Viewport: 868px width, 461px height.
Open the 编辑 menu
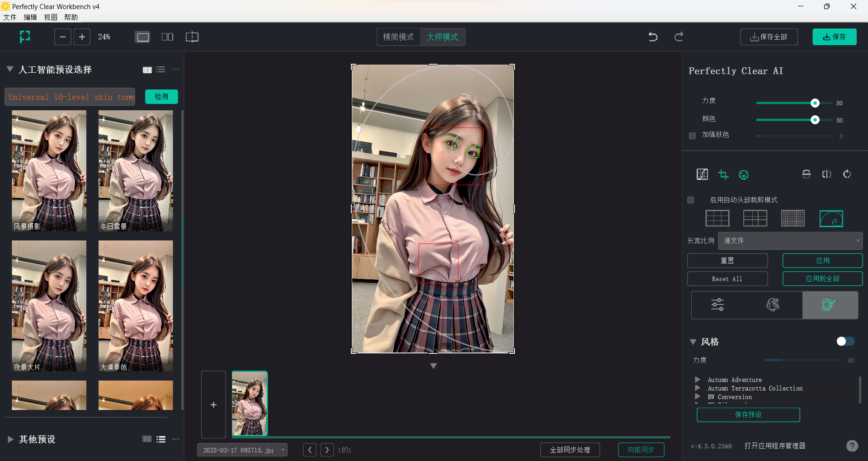[30, 17]
